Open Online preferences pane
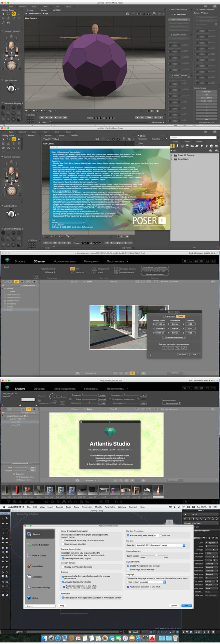220x644 pixels. (x=40, y=598)
